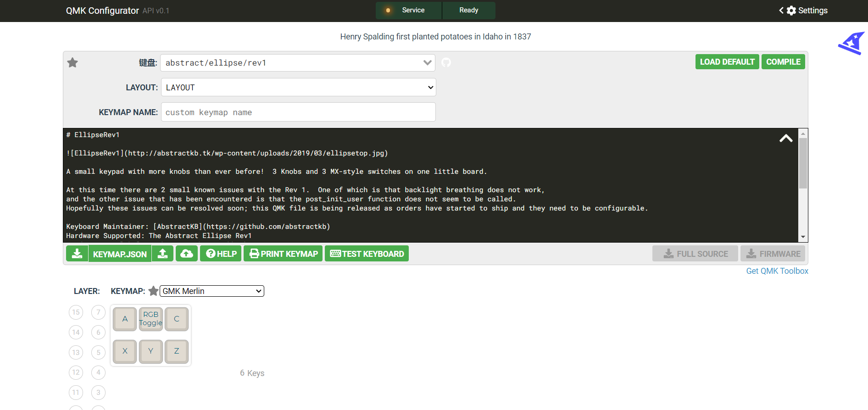Click the 'Keyboard Maintainer' line in readme
The image size is (868, 410).
click(x=198, y=227)
